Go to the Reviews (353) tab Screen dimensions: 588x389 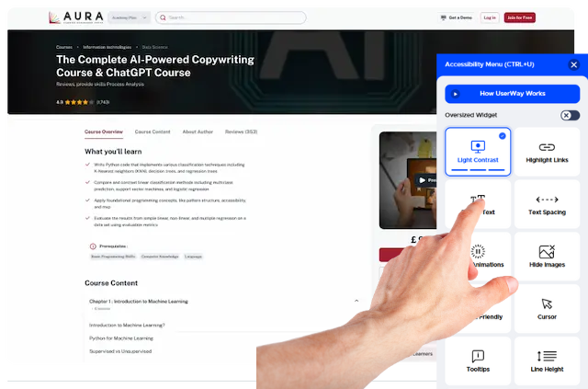[x=241, y=132]
